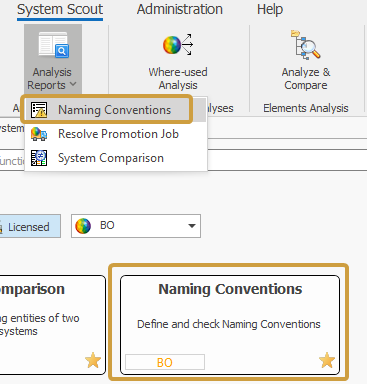Viewport: 367px width, 384px height.
Task: Click the Analysis Reports icon
Action: click(x=53, y=45)
